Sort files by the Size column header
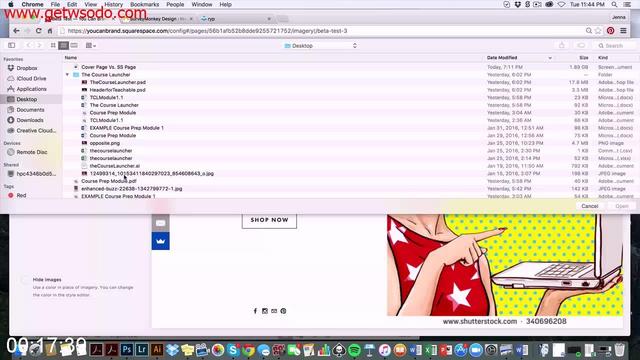This screenshot has width=640, height=360. [x=584, y=58]
